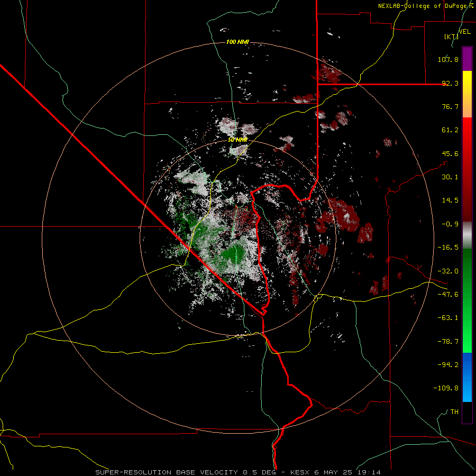
Task: Click the TH legend label
Action: coord(454,412)
